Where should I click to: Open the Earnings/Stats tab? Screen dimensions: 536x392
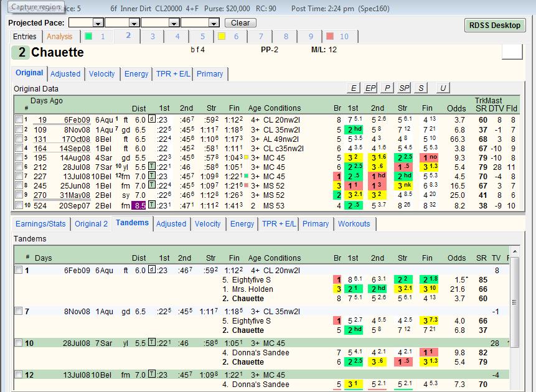point(40,224)
